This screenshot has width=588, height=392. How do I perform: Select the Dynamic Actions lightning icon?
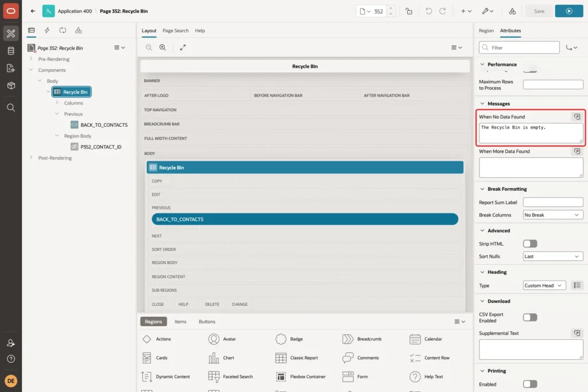(47, 30)
